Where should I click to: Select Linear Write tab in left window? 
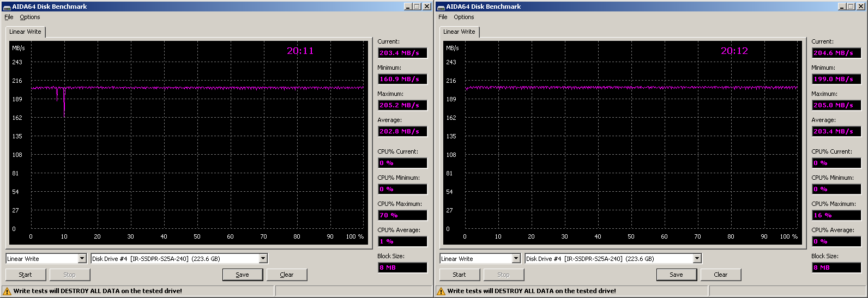[x=25, y=32]
